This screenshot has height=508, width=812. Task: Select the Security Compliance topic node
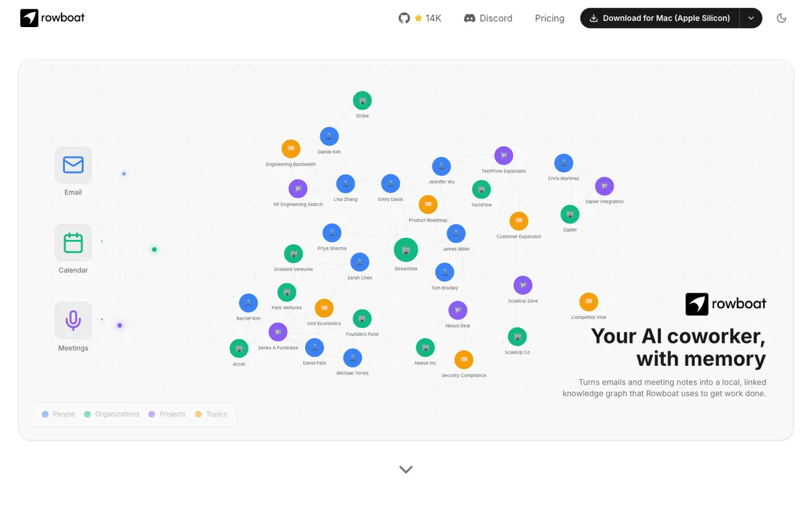click(x=464, y=360)
